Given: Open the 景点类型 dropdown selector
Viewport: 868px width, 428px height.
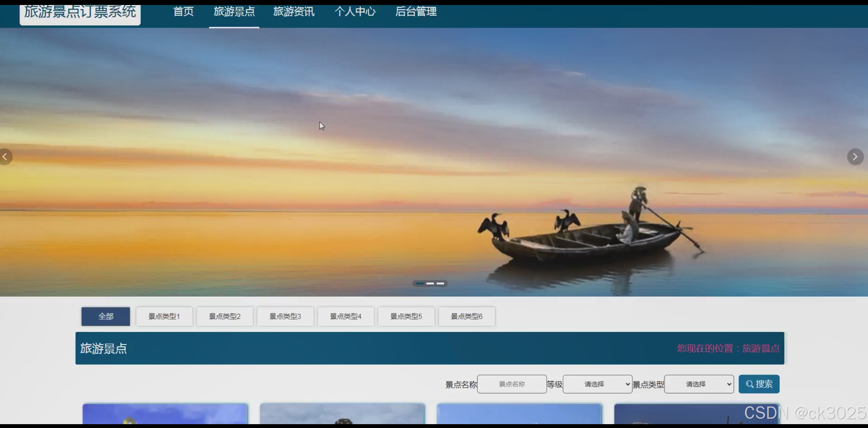Looking at the screenshot, I should 699,384.
